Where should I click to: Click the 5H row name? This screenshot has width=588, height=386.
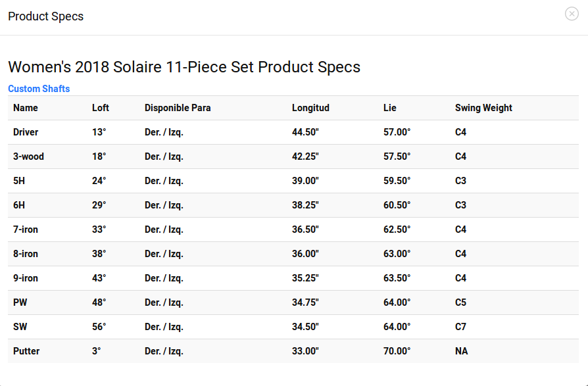pos(19,181)
